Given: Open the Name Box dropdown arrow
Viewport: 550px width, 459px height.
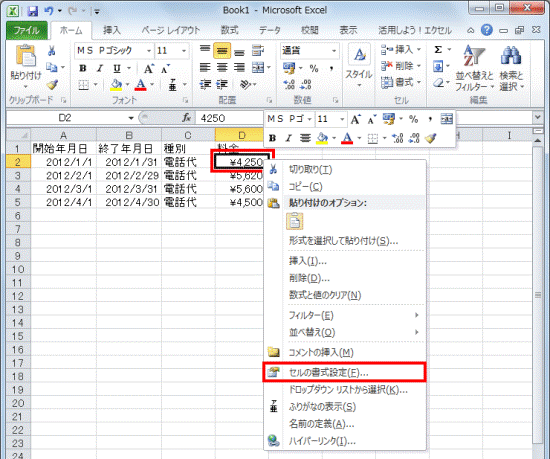Looking at the screenshot, I should pos(131,118).
